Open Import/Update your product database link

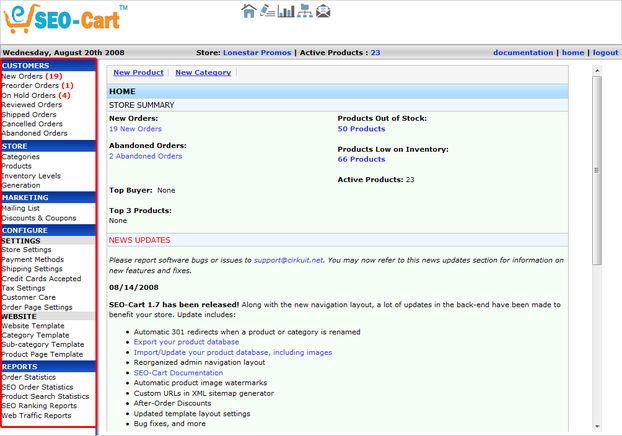coord(233,352)
